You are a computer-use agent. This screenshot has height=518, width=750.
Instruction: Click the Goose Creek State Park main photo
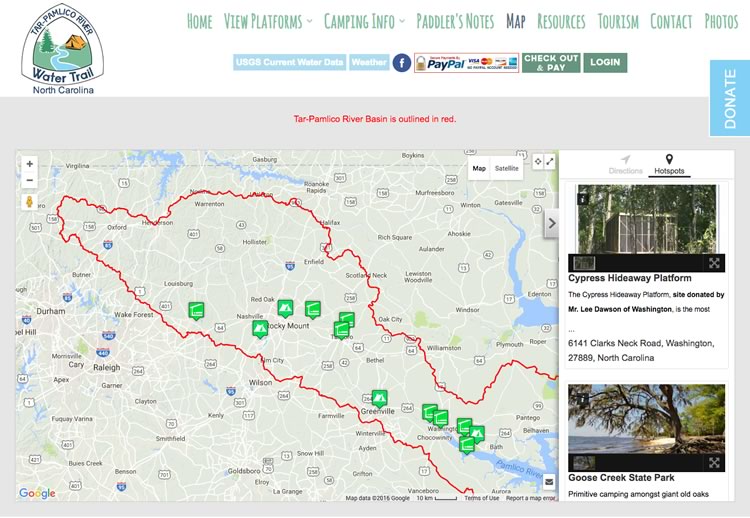point(647,419)
